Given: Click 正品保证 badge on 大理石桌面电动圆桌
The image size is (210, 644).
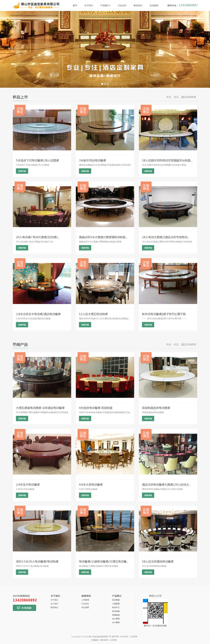Looking at the screenshot, I should tap(20, 358).
